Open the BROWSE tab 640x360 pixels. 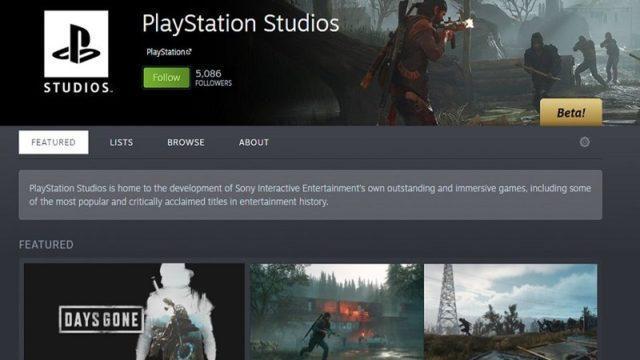pos(186,142)
